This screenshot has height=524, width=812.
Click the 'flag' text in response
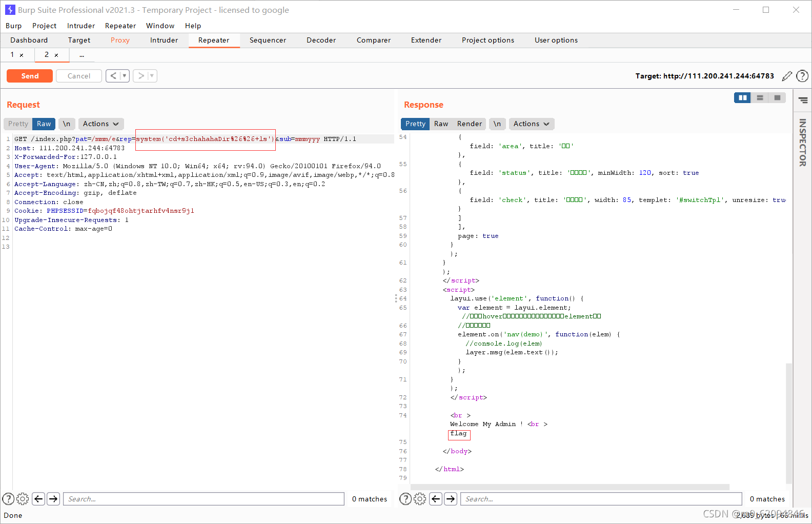click(x=458, y=433)
